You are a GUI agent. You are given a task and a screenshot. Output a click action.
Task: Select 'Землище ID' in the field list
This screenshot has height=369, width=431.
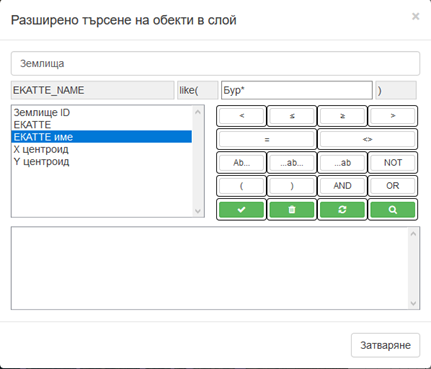101,113
